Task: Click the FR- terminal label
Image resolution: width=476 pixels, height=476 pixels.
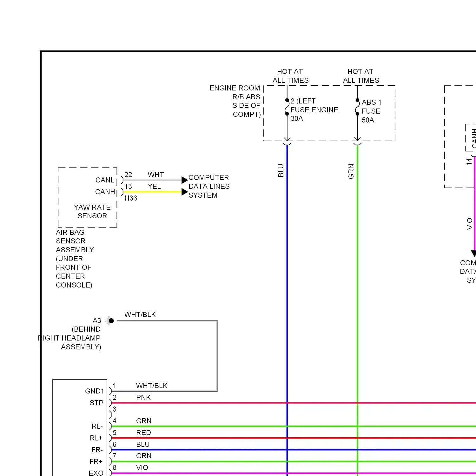Action: (97, 450)
